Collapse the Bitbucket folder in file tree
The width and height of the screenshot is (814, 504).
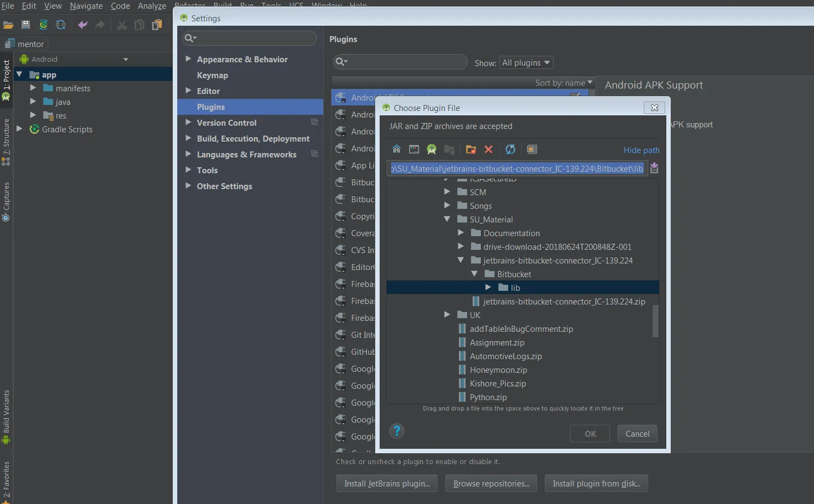point(474,273)
